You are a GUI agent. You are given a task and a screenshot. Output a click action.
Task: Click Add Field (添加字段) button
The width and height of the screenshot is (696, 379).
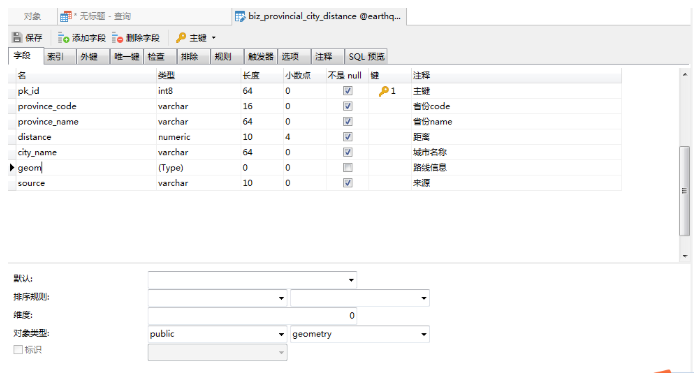pos(82,38)
